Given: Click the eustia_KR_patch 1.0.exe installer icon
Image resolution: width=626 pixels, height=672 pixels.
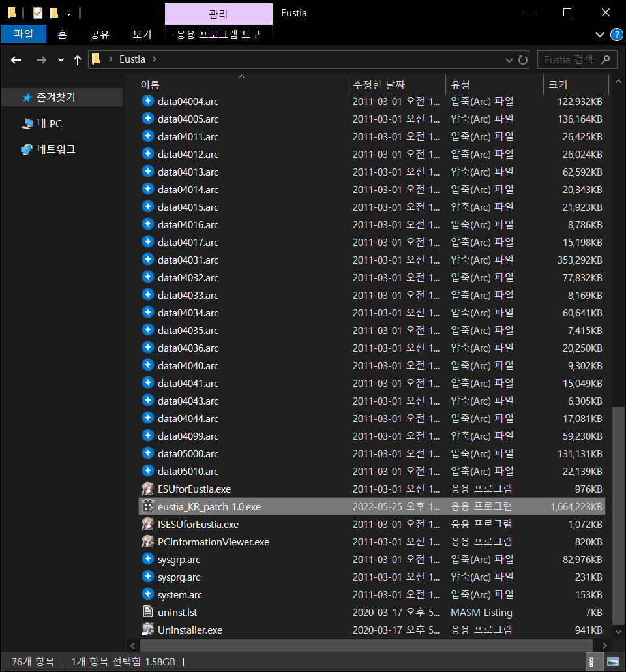Looking at the screenshot, I should point(148,506).
